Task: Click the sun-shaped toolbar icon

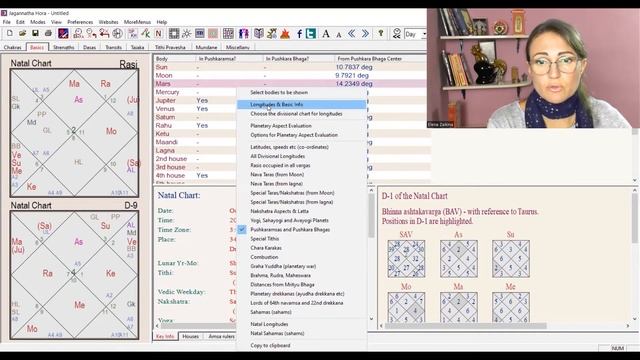Action: pos(187,33)
